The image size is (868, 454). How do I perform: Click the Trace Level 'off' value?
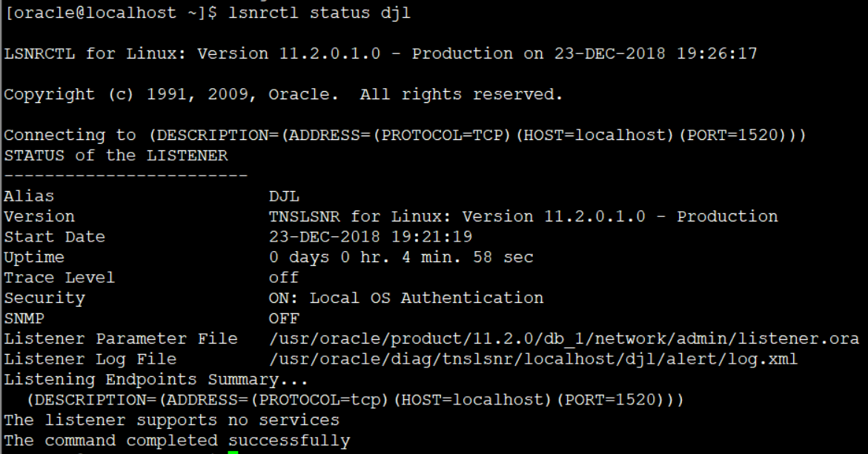coord(283,278)
